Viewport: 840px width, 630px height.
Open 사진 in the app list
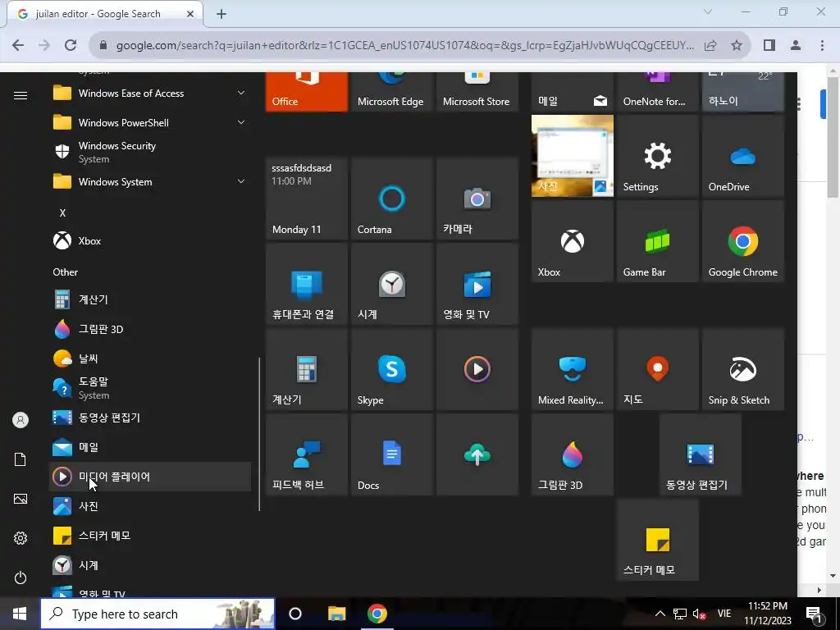click(x=150, y=505)
